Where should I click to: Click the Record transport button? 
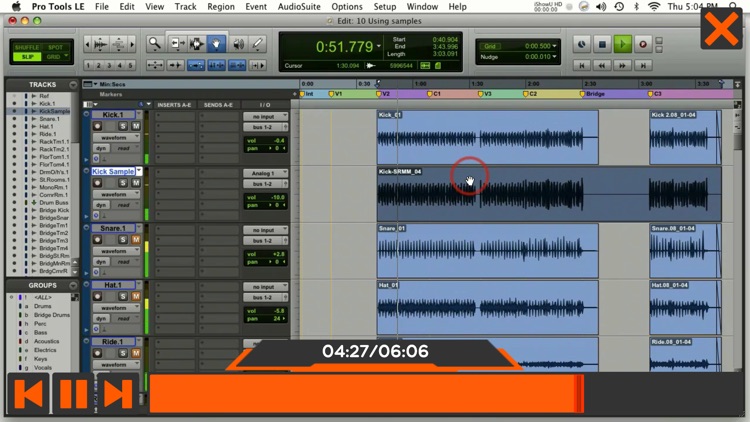click(x=643, y=44)
